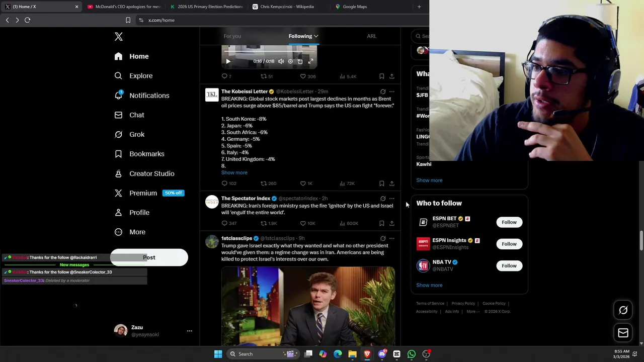Open Grok icon on 1stclassclips post
The width and height of the screenshot is (644, 362).
coord(383,238)
